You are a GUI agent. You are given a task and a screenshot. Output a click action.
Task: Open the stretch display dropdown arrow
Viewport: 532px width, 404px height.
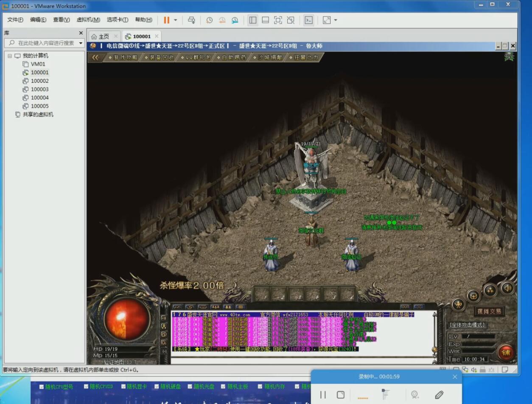336,20
